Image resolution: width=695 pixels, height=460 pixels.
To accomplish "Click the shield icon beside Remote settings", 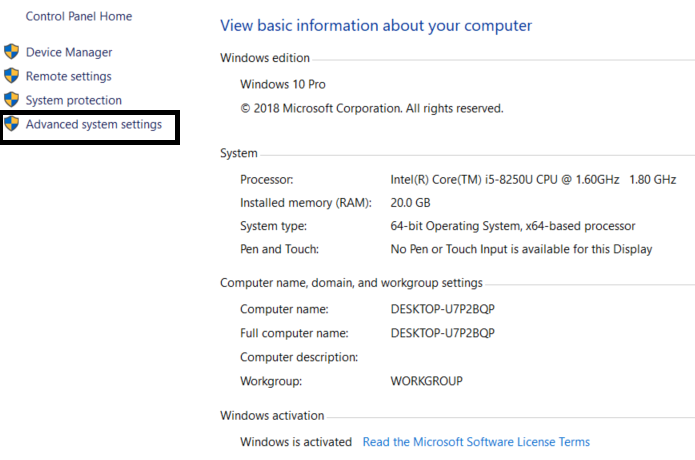I will tap(12, 76).
